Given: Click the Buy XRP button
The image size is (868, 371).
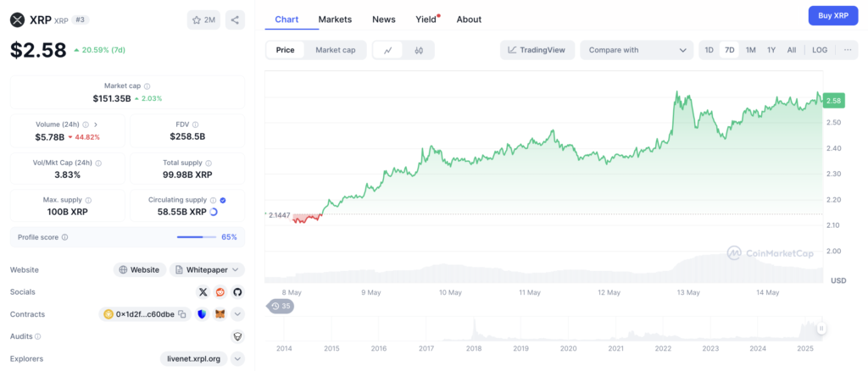Looking at the screenshot, I should coord(833,15).
